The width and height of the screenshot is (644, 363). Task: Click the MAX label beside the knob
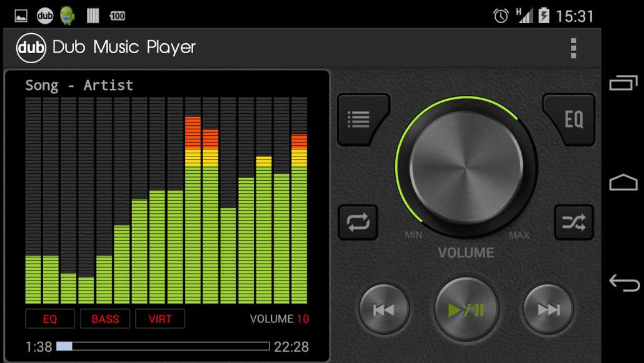pyautogui.click(x=519, y=235)
